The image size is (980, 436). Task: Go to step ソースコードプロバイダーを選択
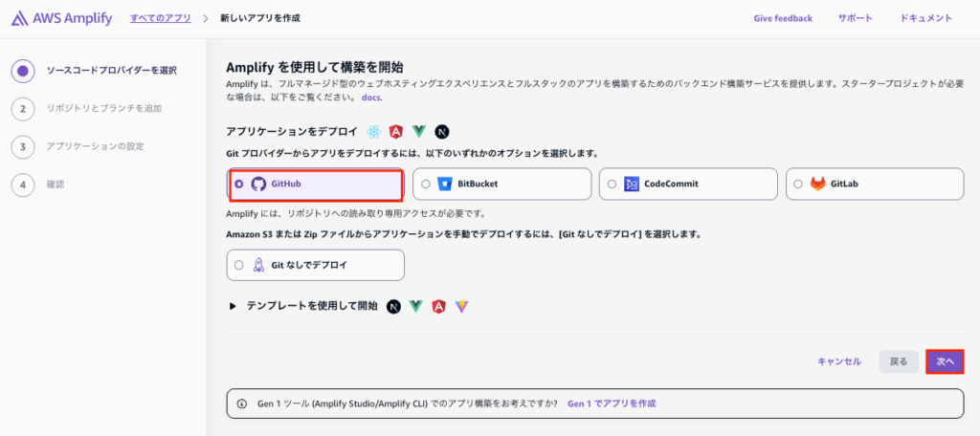(112, 70)
